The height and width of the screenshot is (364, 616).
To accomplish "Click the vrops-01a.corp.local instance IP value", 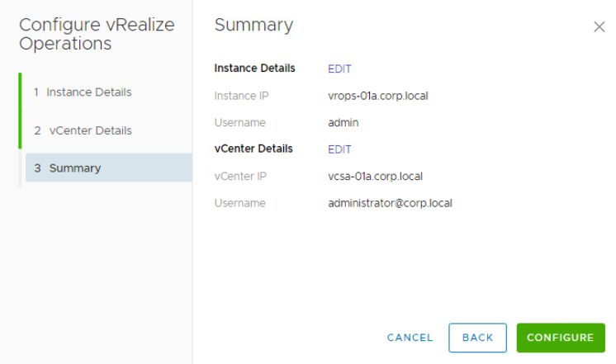I will 377,96.
